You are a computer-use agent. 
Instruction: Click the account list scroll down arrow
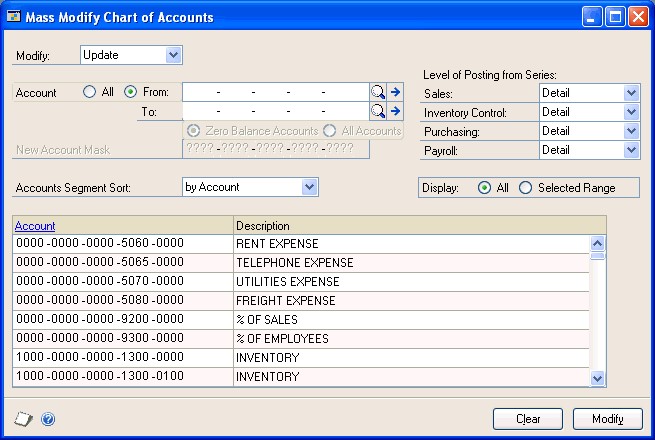tap(598, 379)
